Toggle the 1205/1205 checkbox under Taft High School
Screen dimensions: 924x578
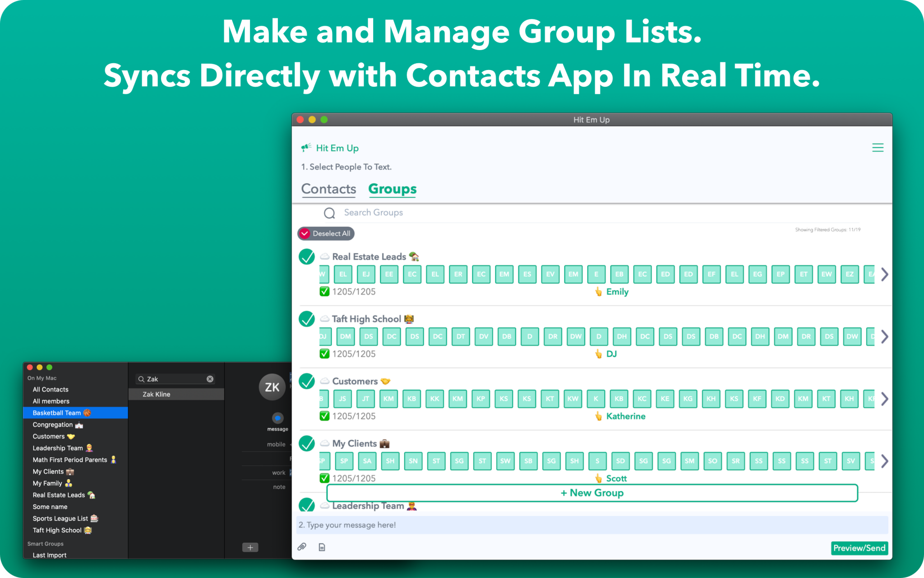point(324,354)
